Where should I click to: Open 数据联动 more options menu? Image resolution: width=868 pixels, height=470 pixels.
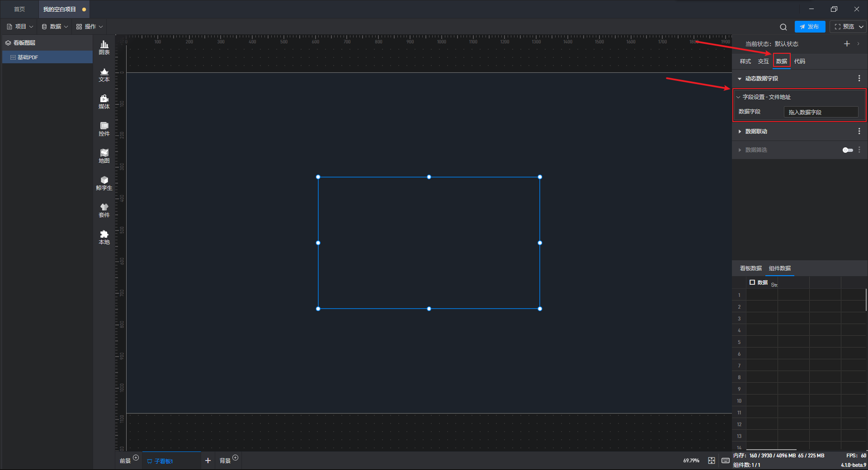pyautogui.click(x=859, y=132)
